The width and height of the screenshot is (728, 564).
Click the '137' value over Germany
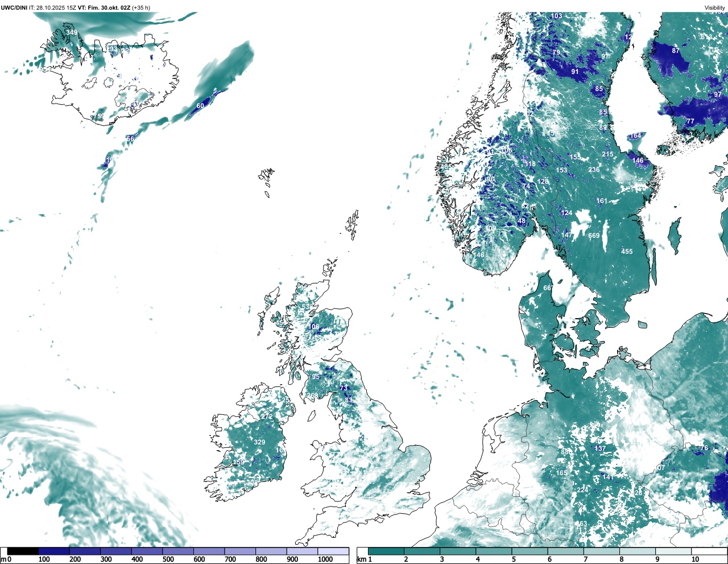pos(600,448)
